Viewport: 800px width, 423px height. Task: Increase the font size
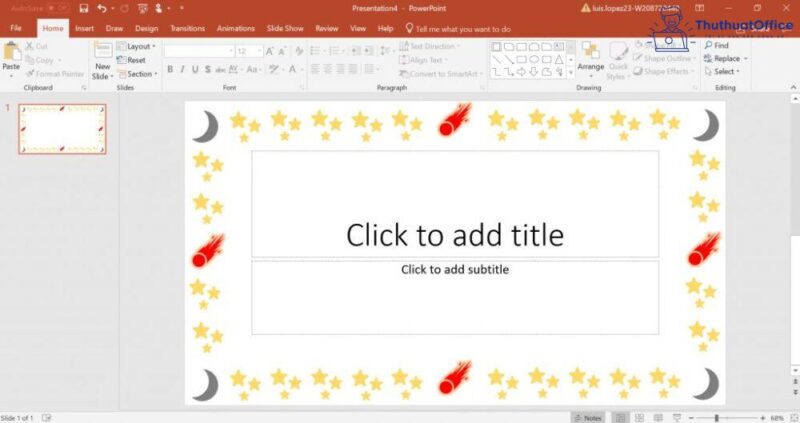269,51
